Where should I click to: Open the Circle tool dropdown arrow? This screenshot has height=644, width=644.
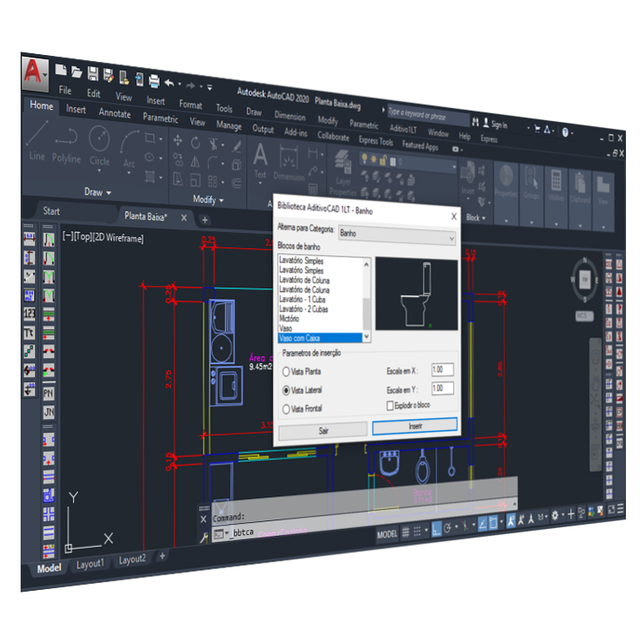[x=100, y=170]
